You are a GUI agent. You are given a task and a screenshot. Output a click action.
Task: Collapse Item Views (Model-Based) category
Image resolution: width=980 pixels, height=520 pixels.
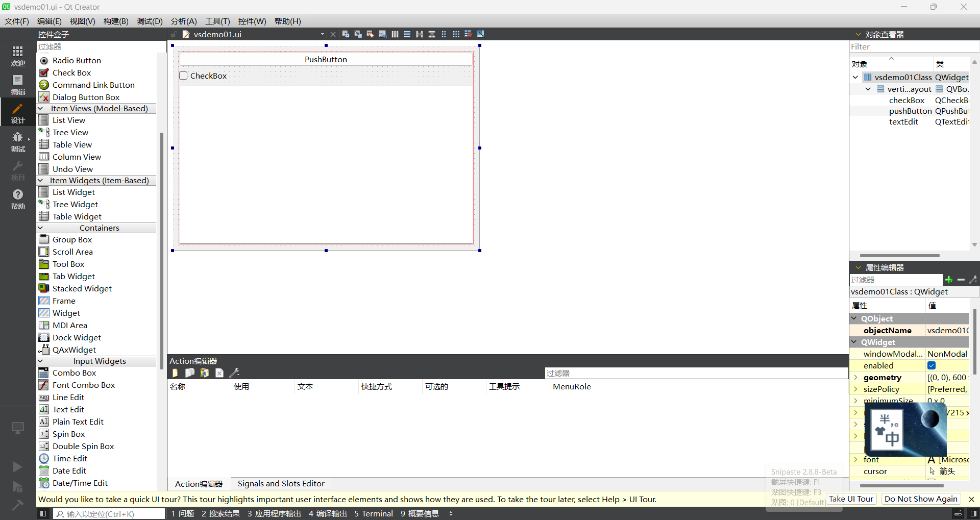point(40,108)
